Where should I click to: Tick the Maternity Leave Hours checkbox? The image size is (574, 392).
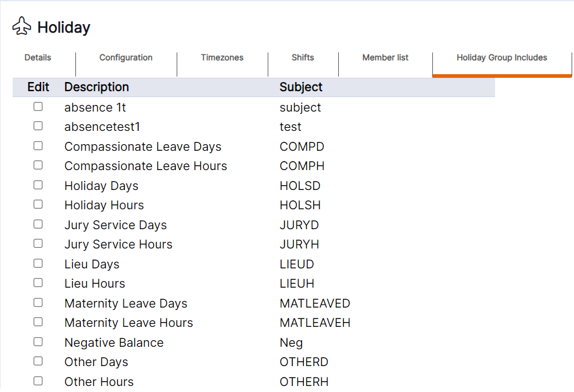pyautogui.click(x=38, y=321)
